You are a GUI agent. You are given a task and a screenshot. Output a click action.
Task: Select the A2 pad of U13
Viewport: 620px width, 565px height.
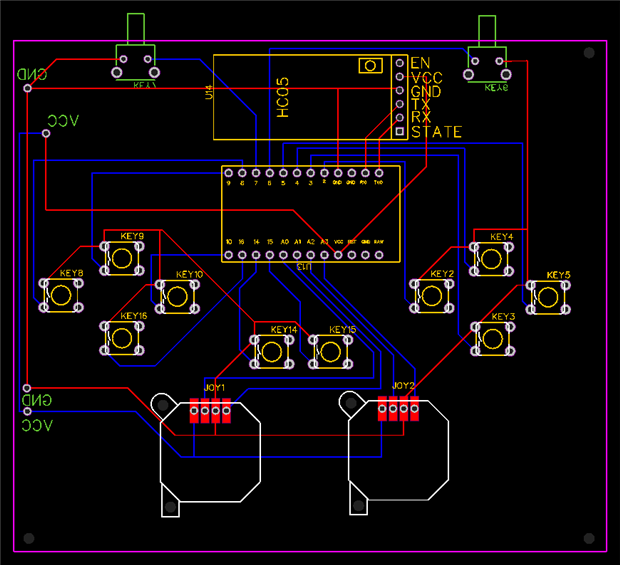click(x=311, y=255)
